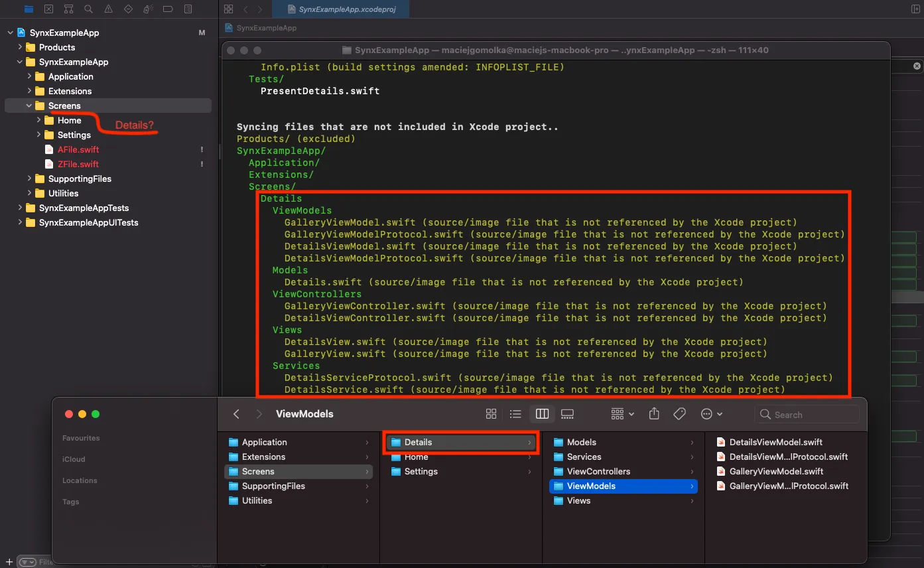Screen dimensions: 924x568
Task: Click iCloud heading in Finder sidebar
Action: (x=74, y=459)
